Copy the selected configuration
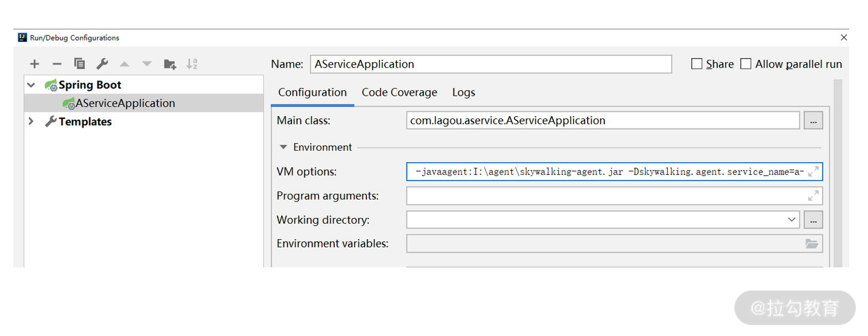The height and width of the screenshot is (336, 868). click(80, 64)
